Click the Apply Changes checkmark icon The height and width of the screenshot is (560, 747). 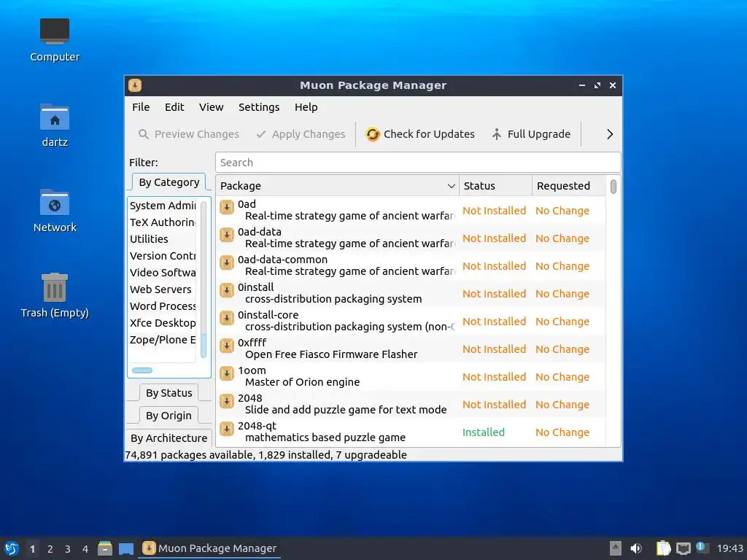pos(260,134)
